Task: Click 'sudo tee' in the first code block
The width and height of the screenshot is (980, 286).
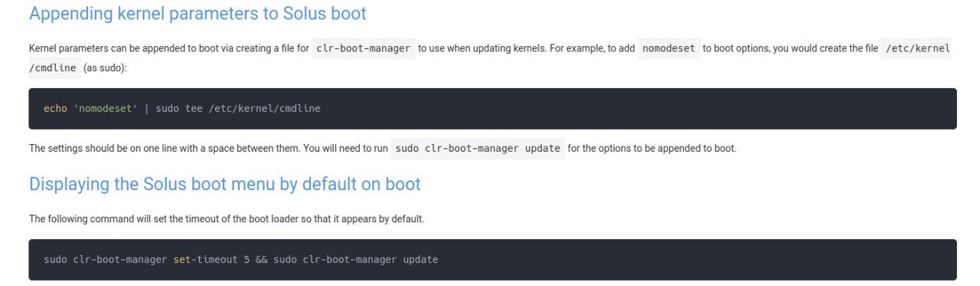Action: [x=179, y=109]
